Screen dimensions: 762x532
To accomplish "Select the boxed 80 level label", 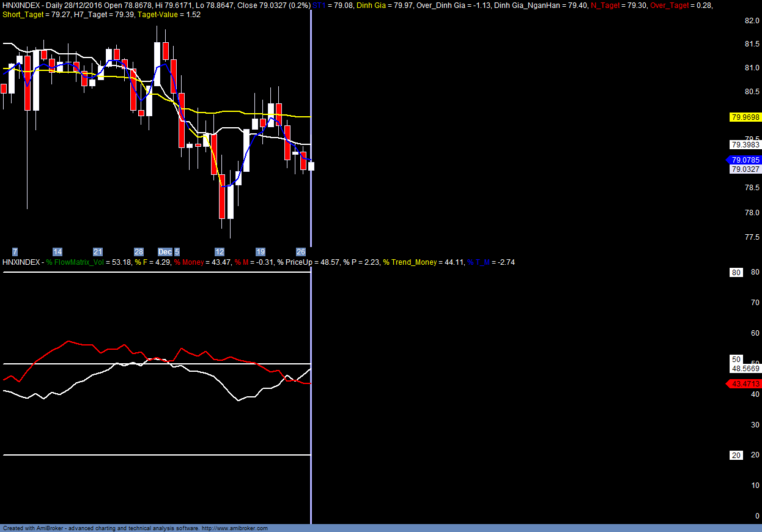I will click(x=736, y=273).
